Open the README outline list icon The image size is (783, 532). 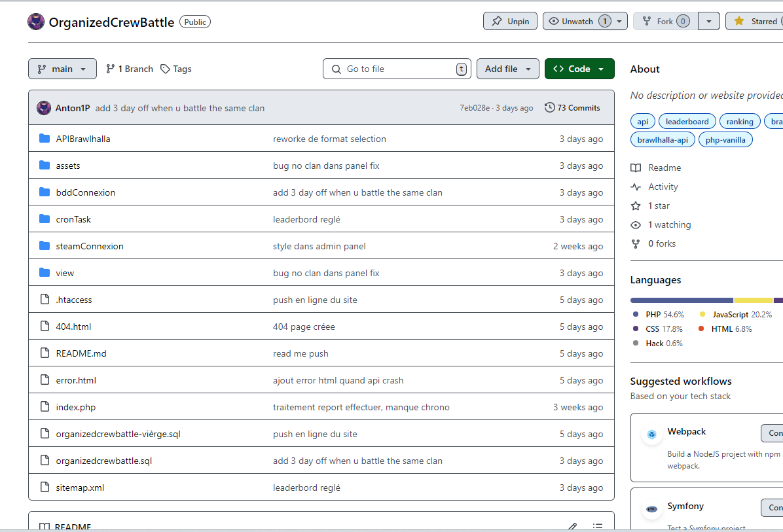(597, 527)
